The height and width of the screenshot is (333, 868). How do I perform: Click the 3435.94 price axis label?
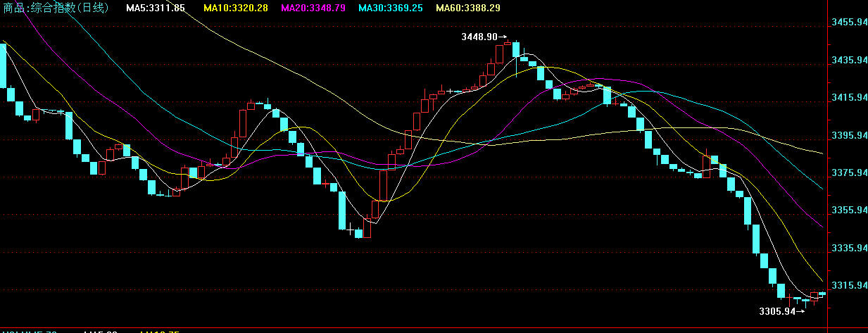[849, 60]
